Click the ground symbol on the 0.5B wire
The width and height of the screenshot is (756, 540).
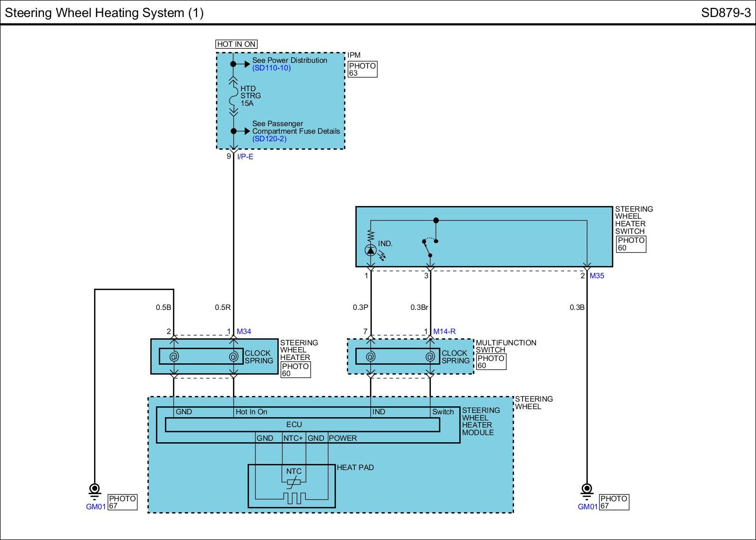click(94, 489)
